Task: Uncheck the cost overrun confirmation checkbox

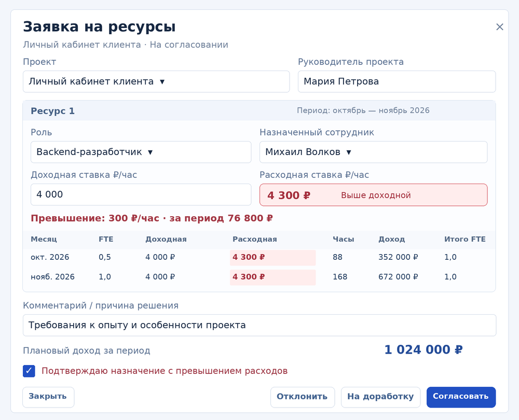Action: 29,371
